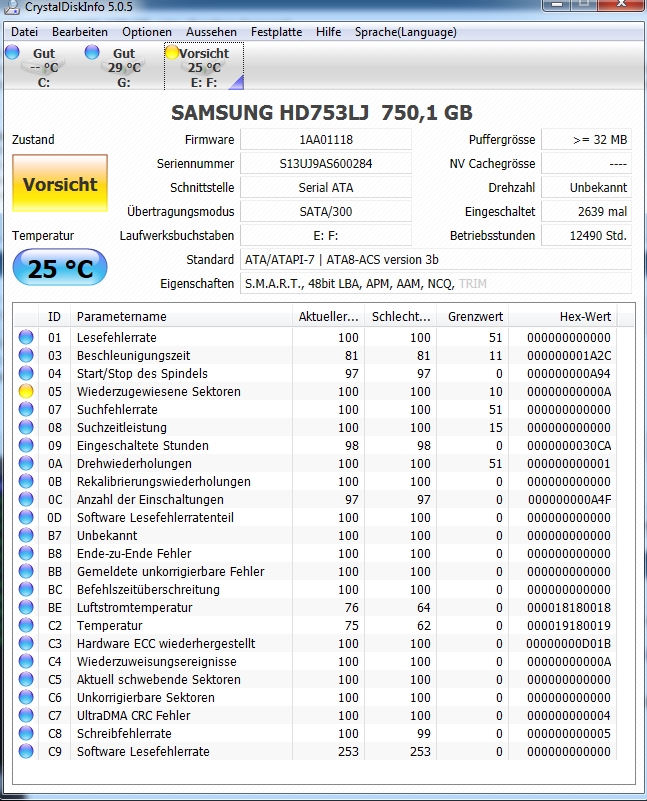Click the status icon for Unkorrigierbare Sektoren
The image size is (647, 801).
tap(26, 697)
